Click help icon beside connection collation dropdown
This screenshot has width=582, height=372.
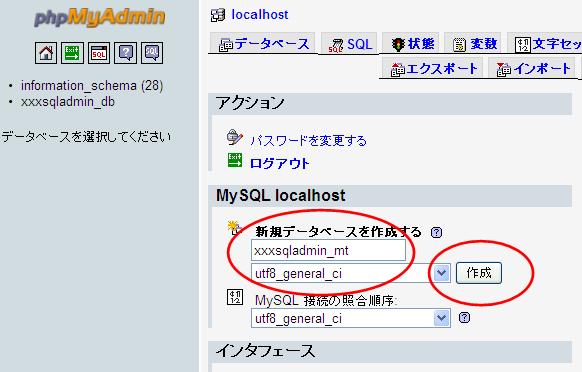(x=464, y=317)
